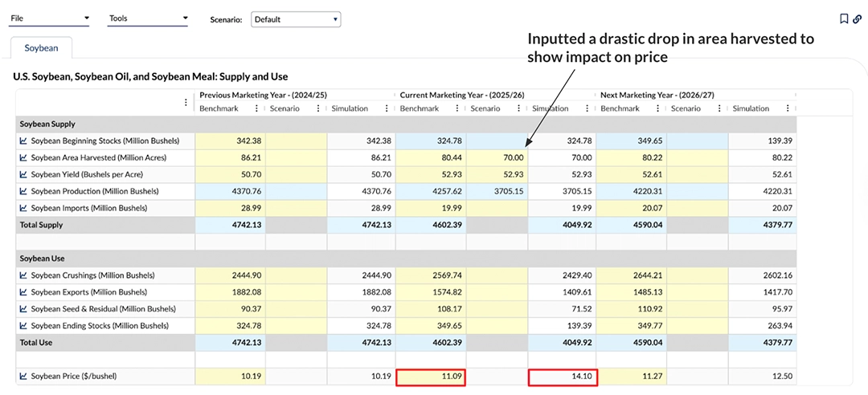
Task: Click the link icon at top right
Action: click(x=858, y=19)
